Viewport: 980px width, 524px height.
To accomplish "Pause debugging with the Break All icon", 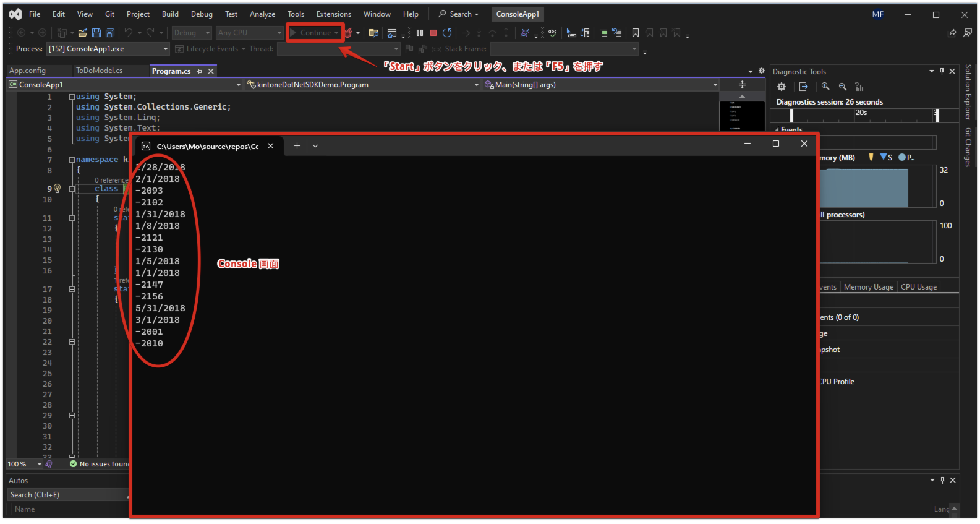I will pos(420,33).
